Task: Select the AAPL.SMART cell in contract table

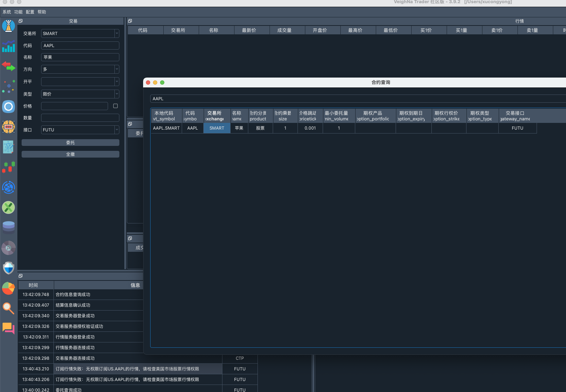Action: pos(166,128)
